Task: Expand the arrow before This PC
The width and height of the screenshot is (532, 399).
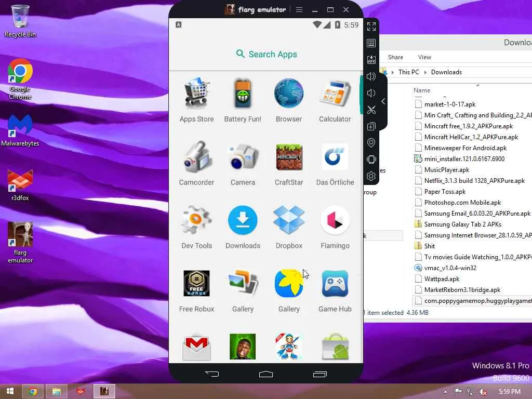Action: (393, 72)
